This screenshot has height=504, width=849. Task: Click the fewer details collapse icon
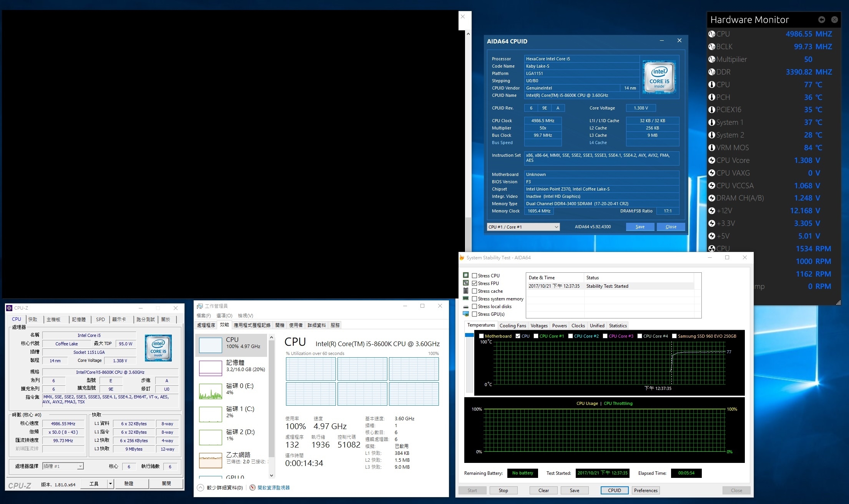click(200, 487)
